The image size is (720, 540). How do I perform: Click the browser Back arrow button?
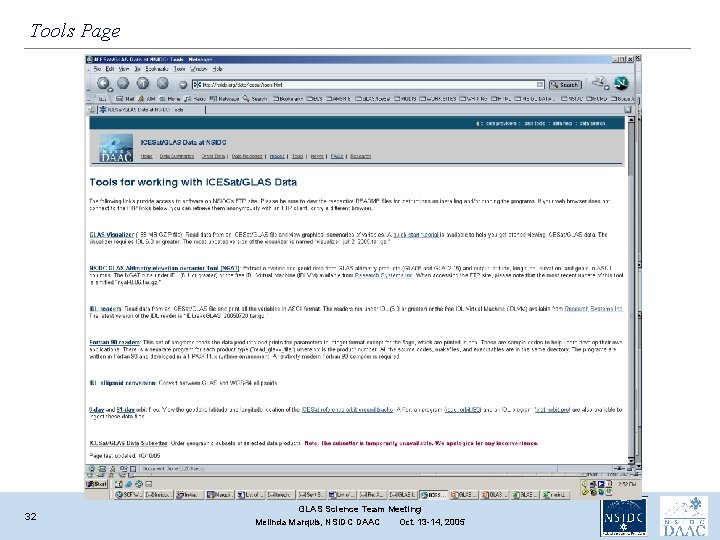pos(103,83)
